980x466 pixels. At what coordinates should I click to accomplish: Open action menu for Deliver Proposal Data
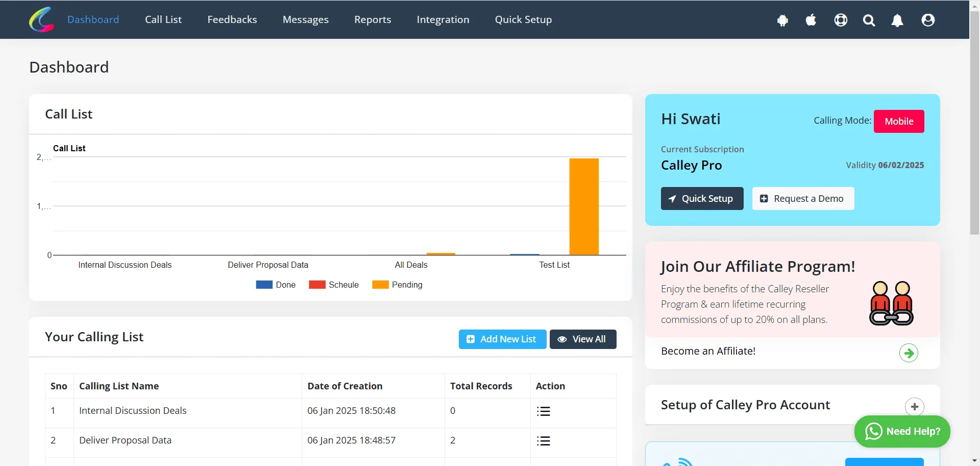point(544,441)
